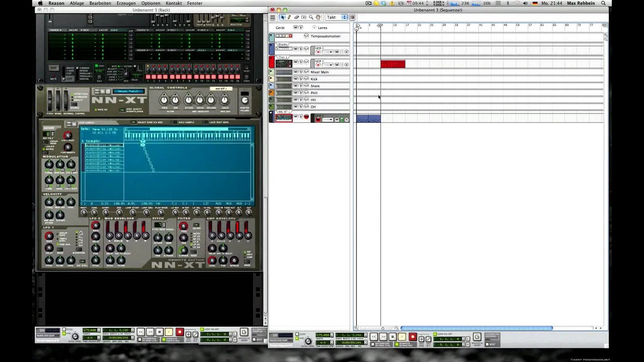The height and width of the screenshot is (362, 644).
Task: Click NN-XT track record enable button
Action: point(306,117)
